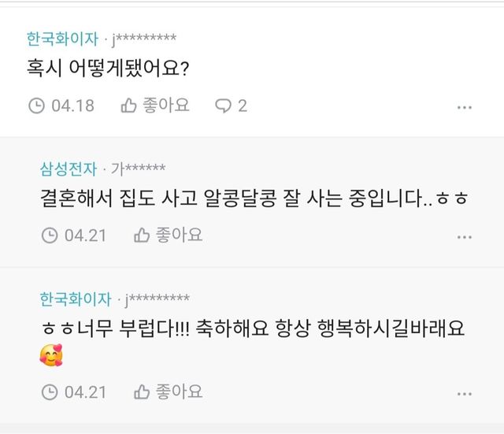Image resolution: width=504 pixels, height=434 pixels.
Task: Click clock icon on 삼성전자 reply
Action: tap(49, 235)
